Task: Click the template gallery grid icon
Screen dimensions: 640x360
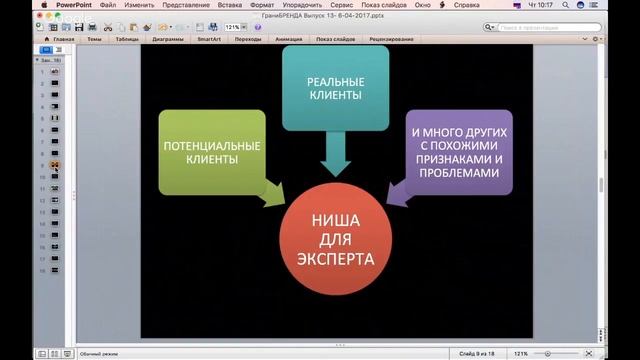Action: click(53, 27)
